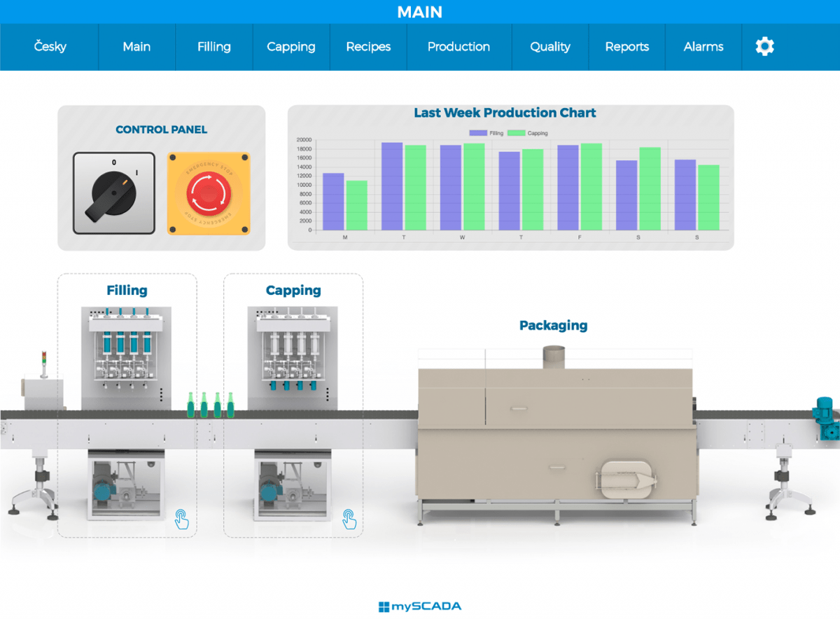840x619 pixels.
Task: Click the Capping machine graphic
Action: 293,357
